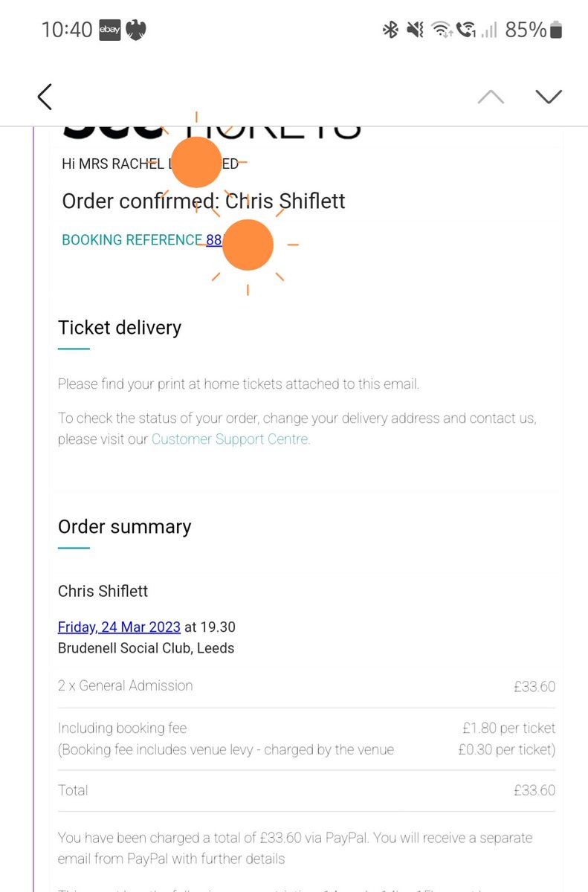Tap the Order confirmed: Chris Shiflett heading

coord(204,201)
